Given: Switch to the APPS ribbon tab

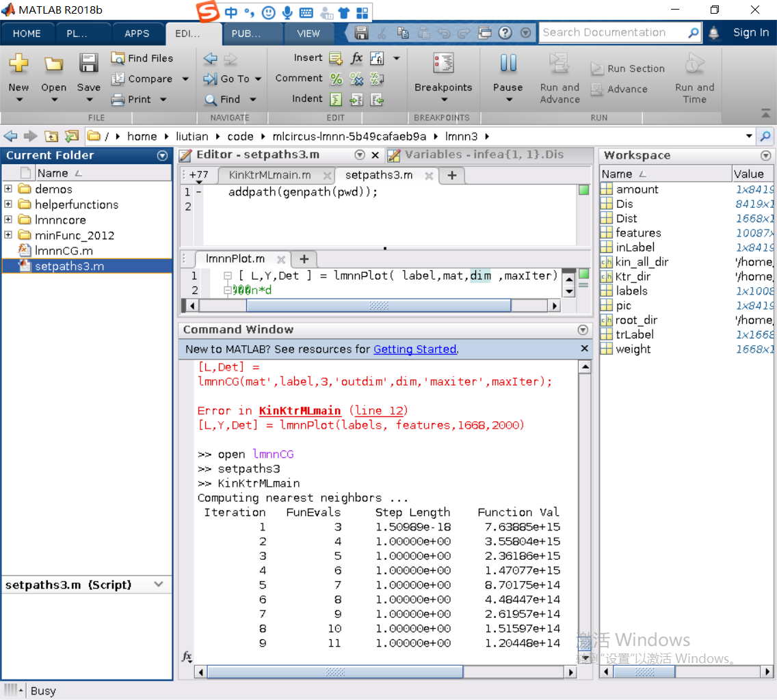Looking at the screenshot, I should [x=137, y=33].
